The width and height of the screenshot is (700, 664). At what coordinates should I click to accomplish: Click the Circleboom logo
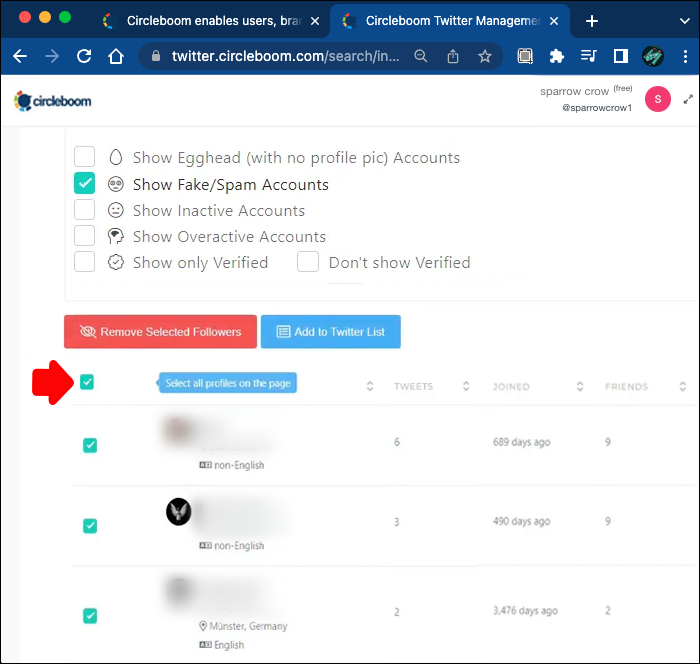click(x=53, y=101)
